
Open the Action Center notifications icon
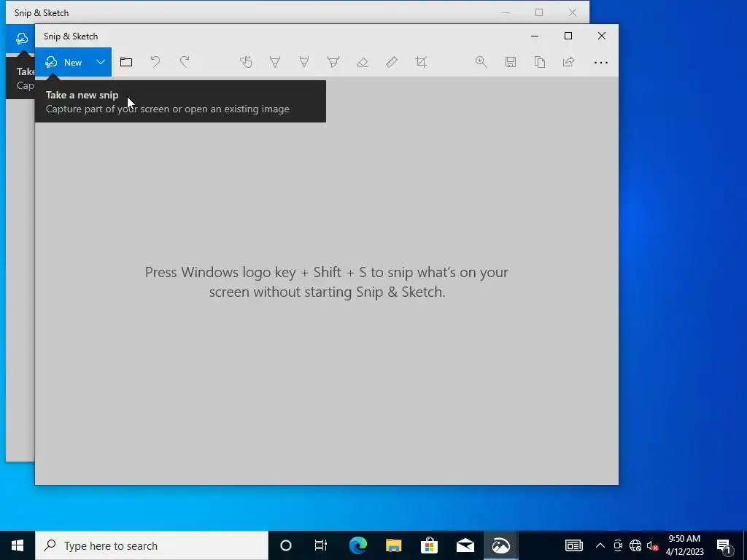tap(724, 545)
